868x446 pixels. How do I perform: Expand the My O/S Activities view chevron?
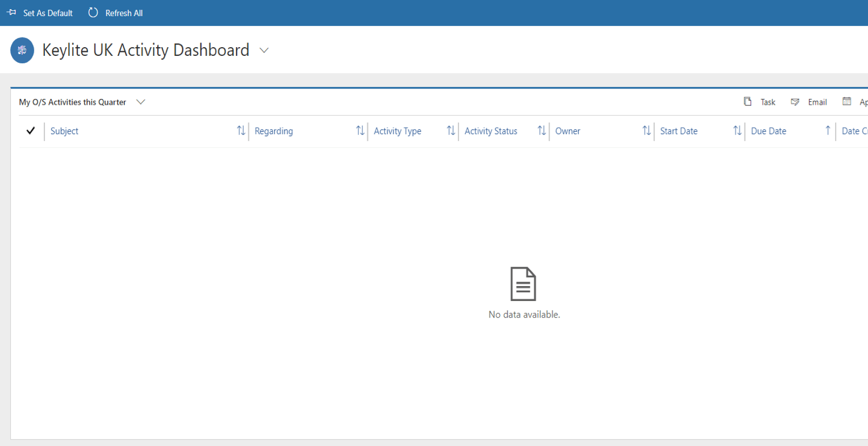pos(141,102)
